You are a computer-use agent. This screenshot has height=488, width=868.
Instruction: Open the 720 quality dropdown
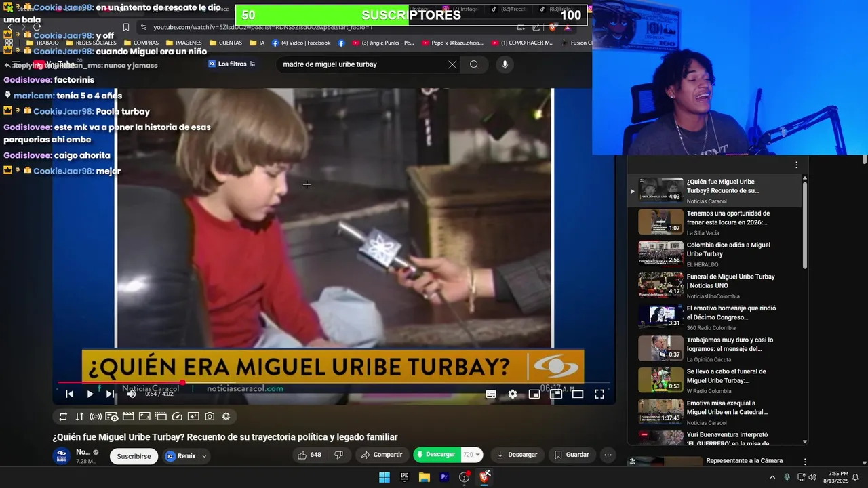[471, 455]
